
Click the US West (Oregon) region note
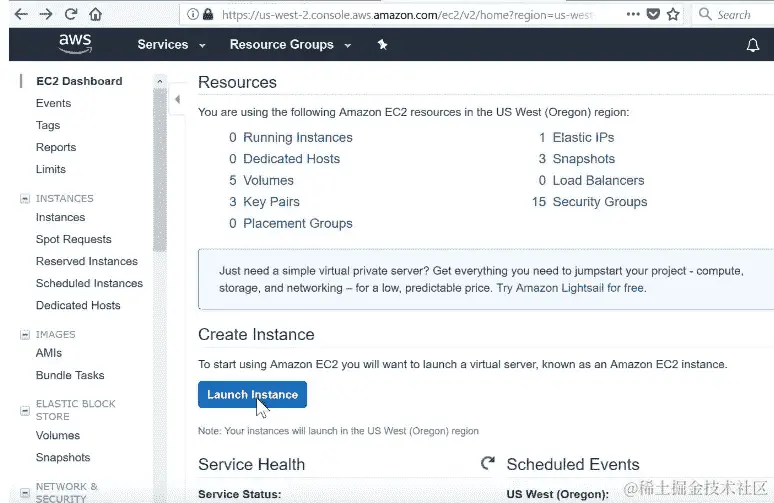338,431
